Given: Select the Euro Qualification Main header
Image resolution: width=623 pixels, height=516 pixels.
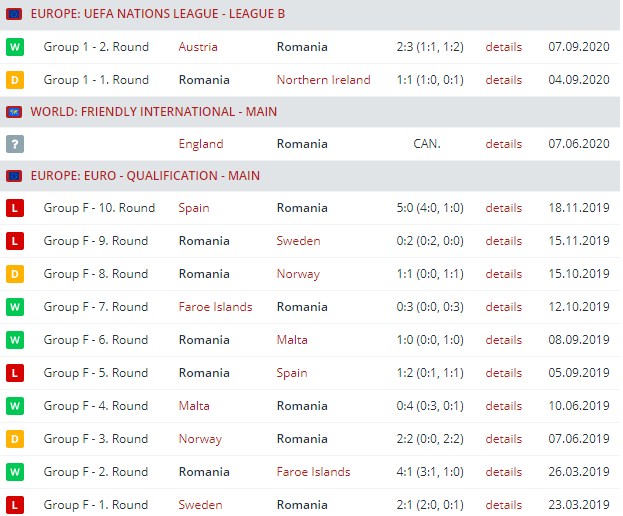Looking at the screenshot, I should [145, 176].
